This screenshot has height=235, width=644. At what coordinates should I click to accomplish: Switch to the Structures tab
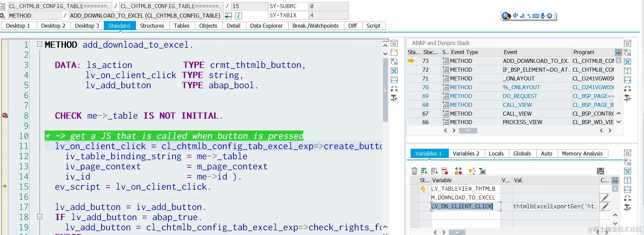pyautogui.click(x=152, y=26)
